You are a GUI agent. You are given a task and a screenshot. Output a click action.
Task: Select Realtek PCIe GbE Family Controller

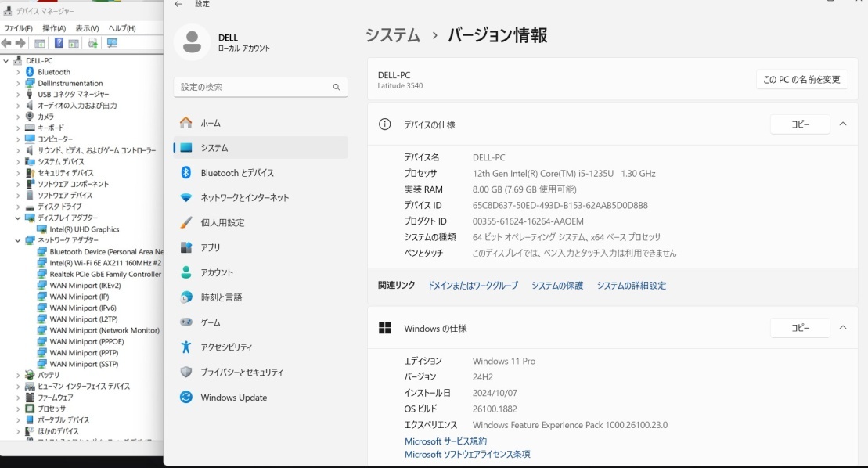click(105, 275)
